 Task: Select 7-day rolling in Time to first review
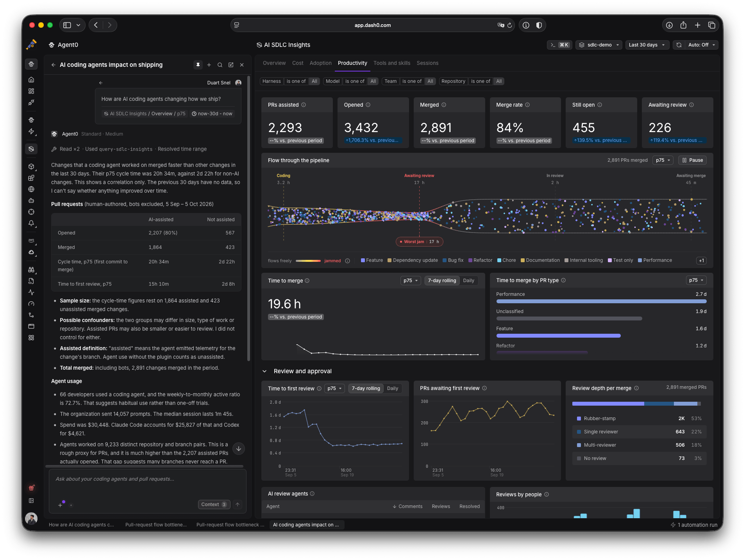pos(366,388)
